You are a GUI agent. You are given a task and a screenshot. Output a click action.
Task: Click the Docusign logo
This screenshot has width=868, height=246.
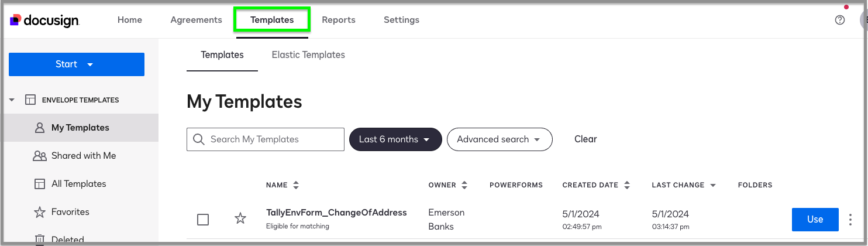[45, 20]
